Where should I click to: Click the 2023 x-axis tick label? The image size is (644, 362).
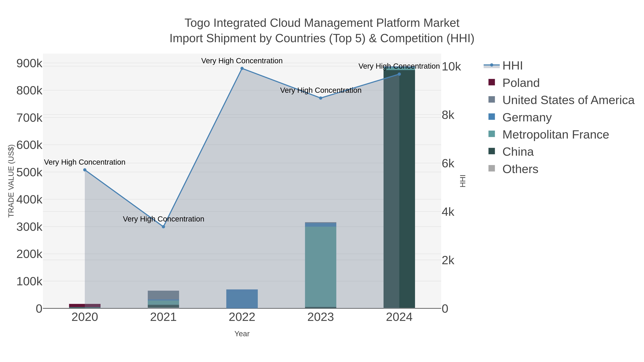[x=321, y=317]
